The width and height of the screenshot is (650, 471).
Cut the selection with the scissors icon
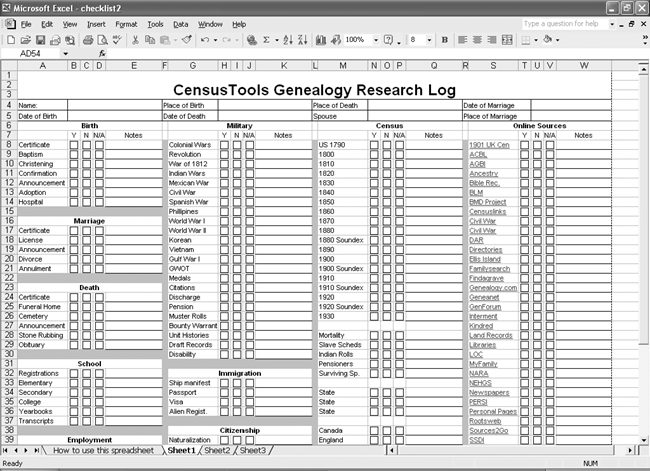[135, 40]
